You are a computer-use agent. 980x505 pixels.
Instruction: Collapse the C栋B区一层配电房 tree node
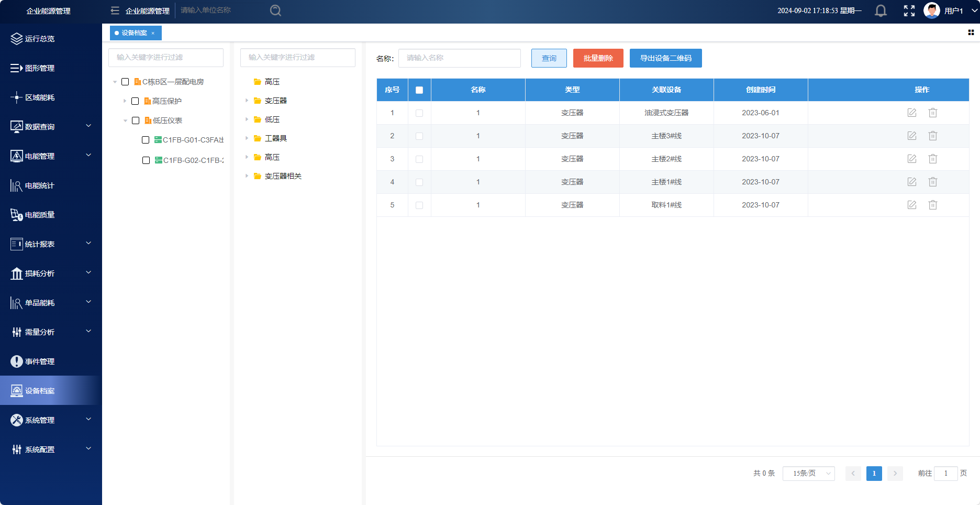point(115,82)
